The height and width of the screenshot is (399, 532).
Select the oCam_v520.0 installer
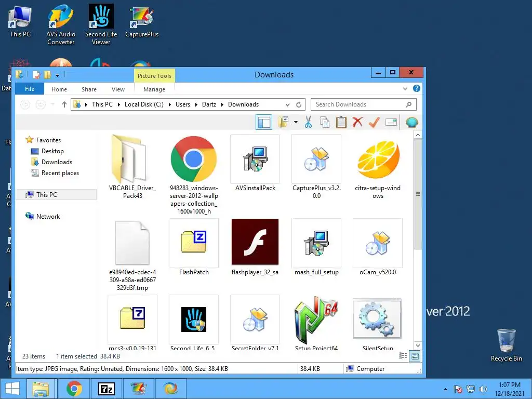coord(378,247)
